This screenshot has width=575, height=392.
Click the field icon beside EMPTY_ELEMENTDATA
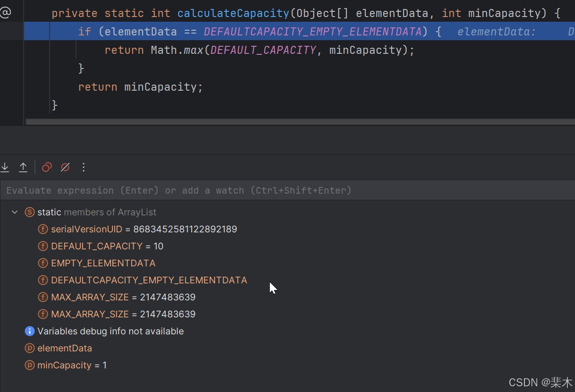(43, 263)
